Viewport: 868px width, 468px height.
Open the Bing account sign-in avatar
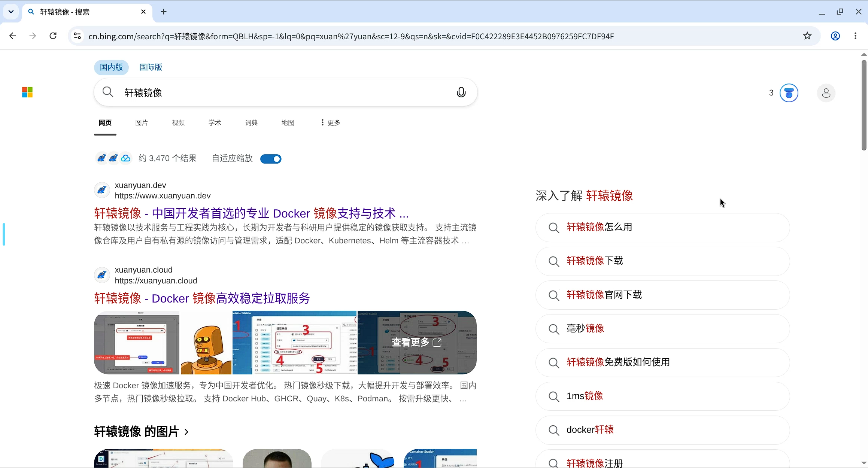click(826, 93)
